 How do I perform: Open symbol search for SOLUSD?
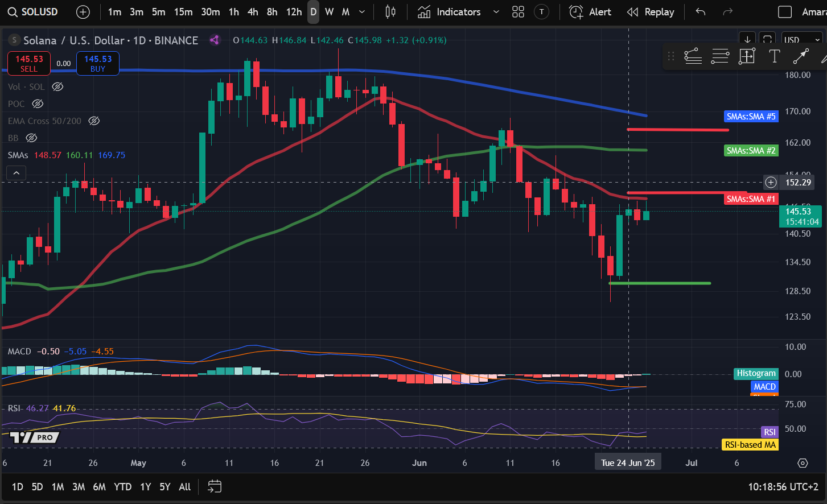click(x=33, y=12)
